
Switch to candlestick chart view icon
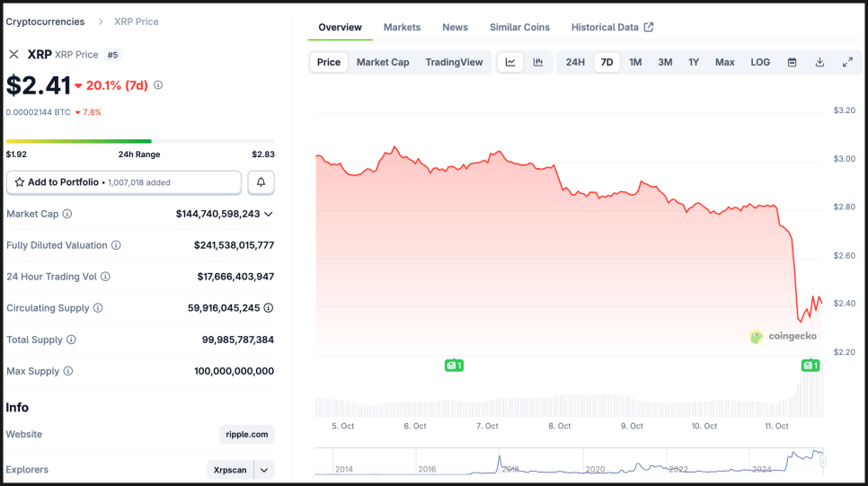tap(537, 62)
